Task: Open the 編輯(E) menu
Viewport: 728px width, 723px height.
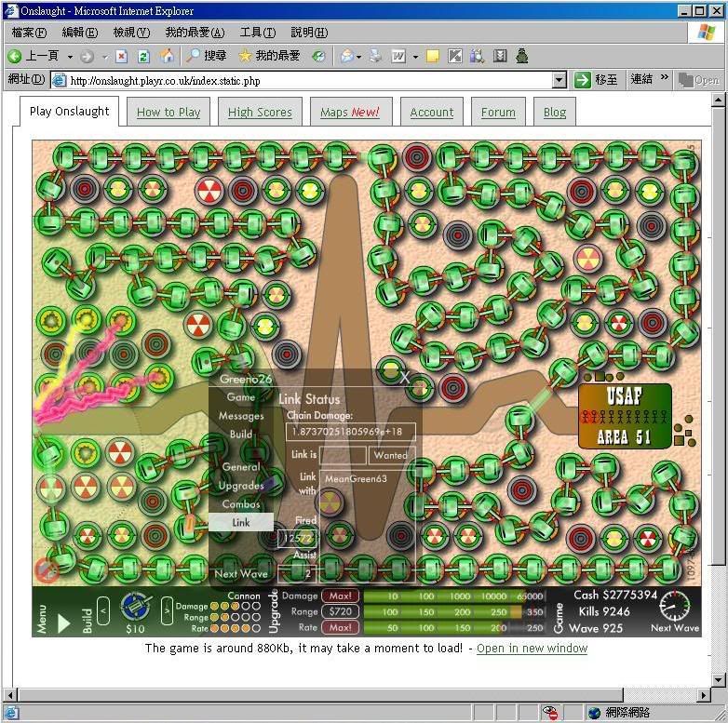Action: click(80, 32)
